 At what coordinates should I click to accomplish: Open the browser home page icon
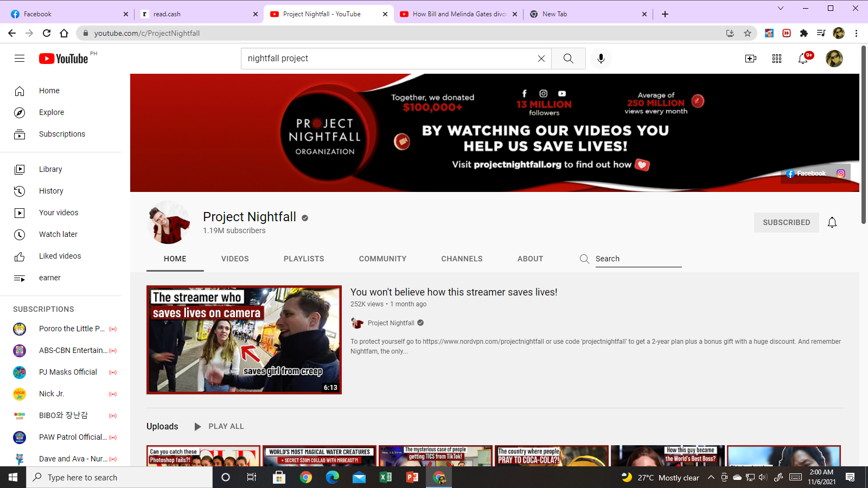pyautogui.click(x=64, y=33)
